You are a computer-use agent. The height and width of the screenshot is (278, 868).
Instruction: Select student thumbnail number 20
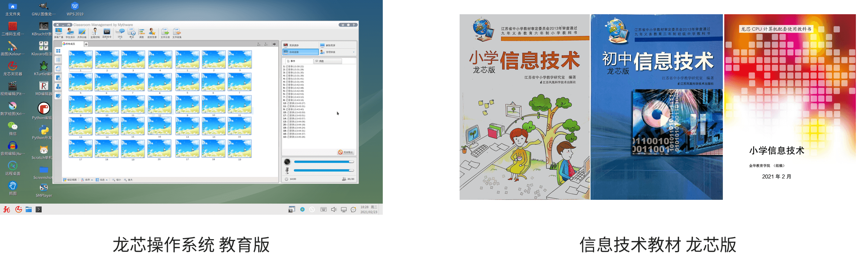pos(159,149)
